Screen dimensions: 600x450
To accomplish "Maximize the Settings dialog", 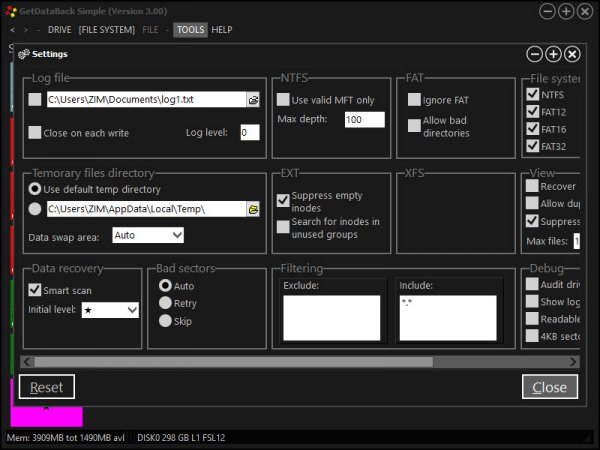I will tap(553, 54).
